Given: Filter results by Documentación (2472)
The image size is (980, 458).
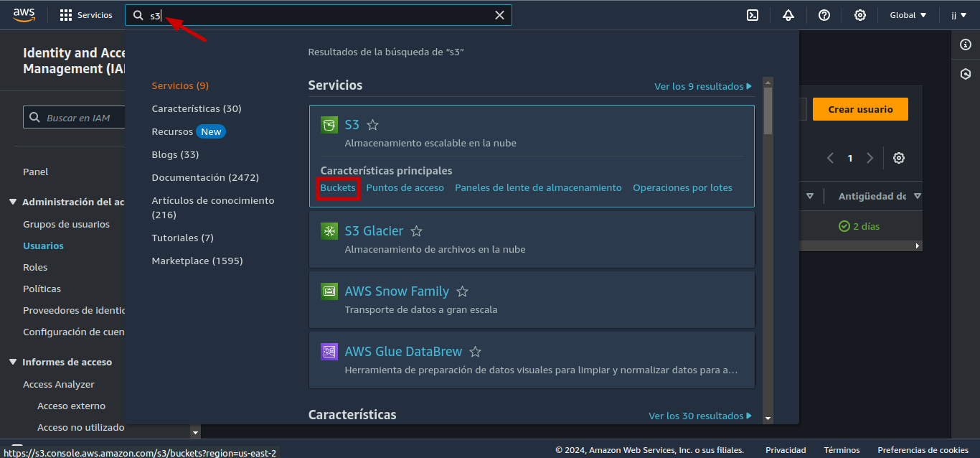Looking at the screenshot, I should 205,177.
